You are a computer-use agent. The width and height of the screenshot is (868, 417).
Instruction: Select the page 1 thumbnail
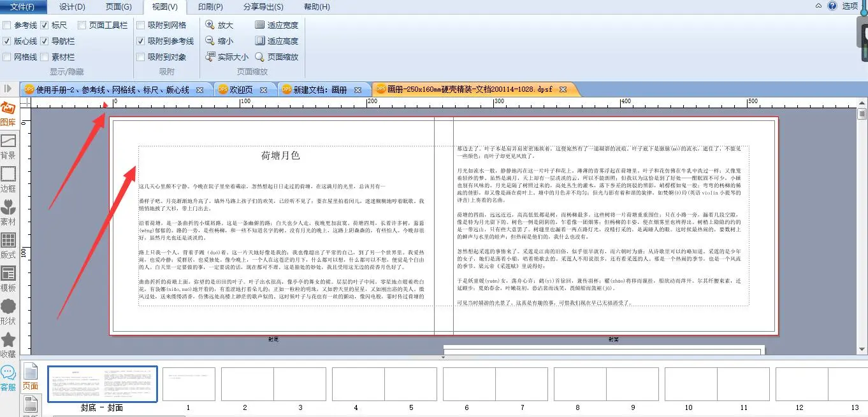coord(189,384)
